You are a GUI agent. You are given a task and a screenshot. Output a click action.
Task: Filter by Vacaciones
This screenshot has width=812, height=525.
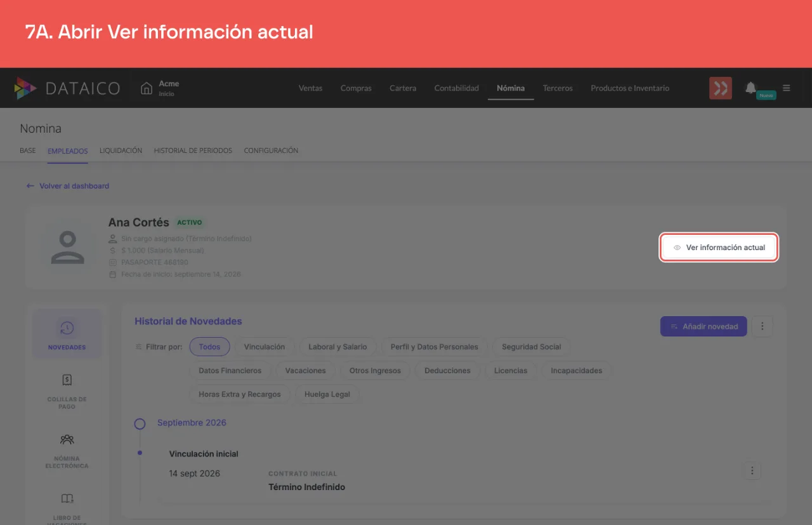[305, 370]
